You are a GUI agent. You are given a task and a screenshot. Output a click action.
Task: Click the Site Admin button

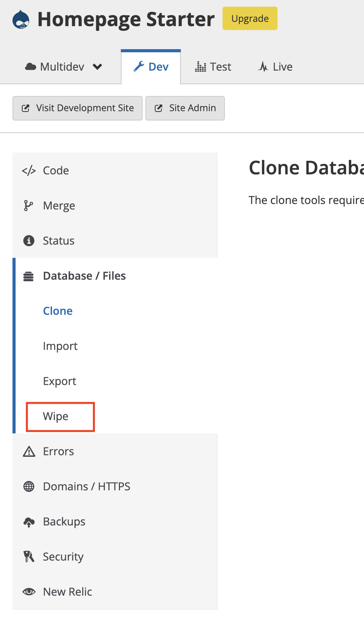coord(185,108)
